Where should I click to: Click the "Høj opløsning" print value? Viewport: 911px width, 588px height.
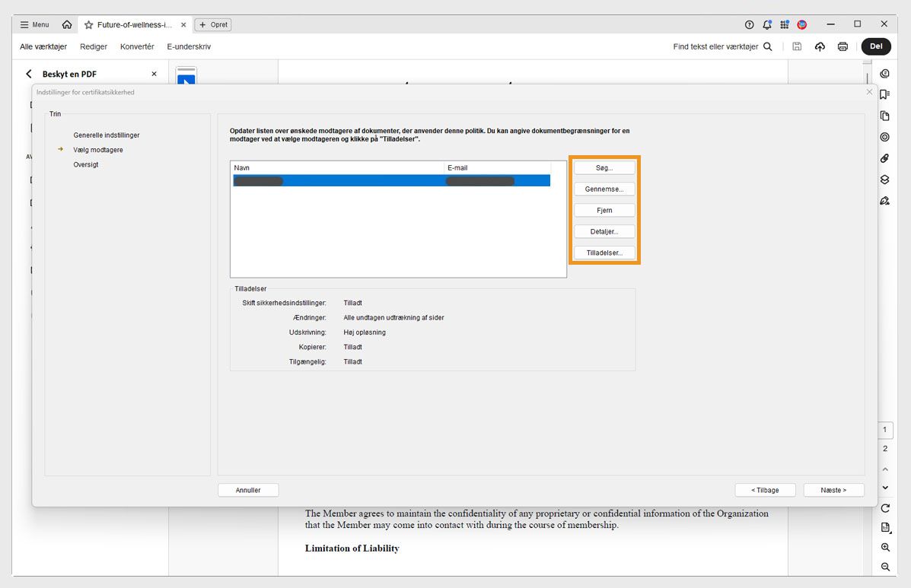click(x=365, y=332)
